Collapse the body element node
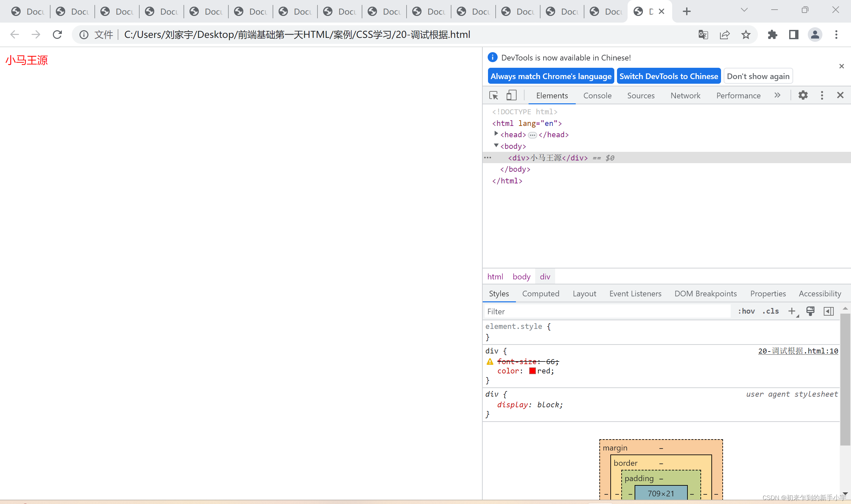The image size is (851, 504). click(x=496, y=146)
